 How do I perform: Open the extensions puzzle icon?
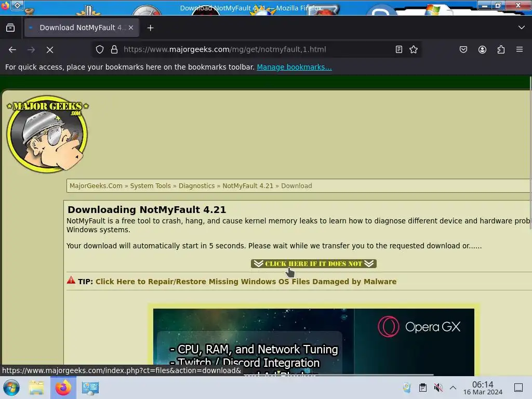(501, 49)
